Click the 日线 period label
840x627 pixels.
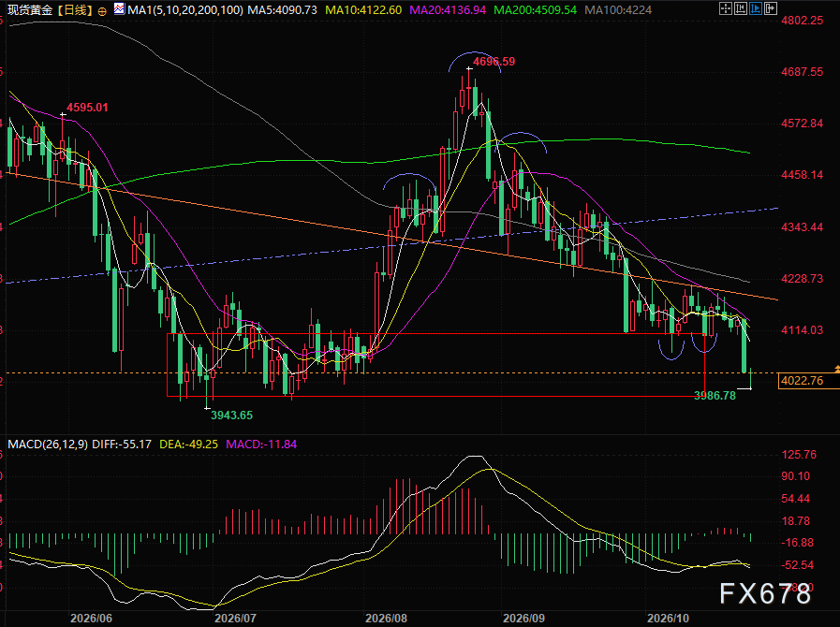click(x=75, y=10)
